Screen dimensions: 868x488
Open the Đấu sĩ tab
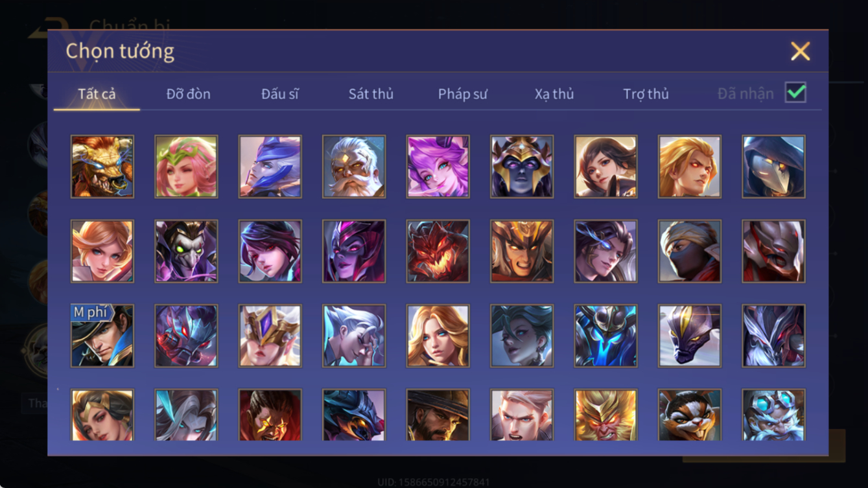(280, 94)
